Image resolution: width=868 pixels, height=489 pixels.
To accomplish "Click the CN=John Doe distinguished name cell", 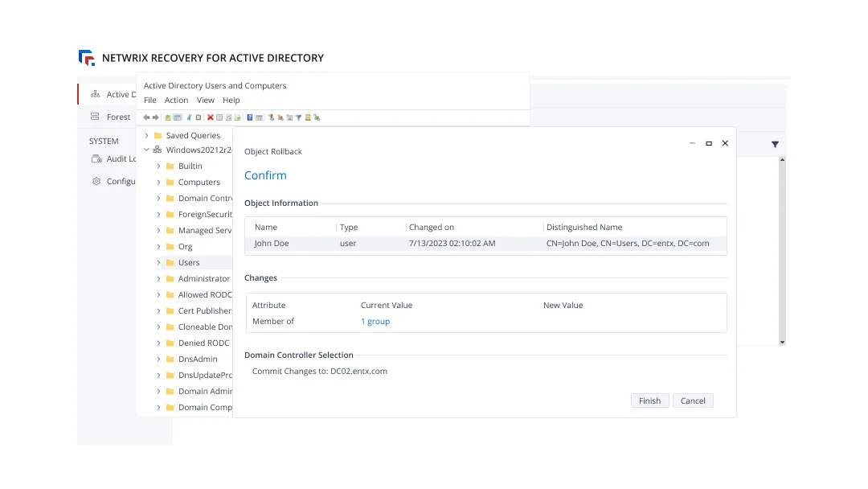I will tap(627, 243).
